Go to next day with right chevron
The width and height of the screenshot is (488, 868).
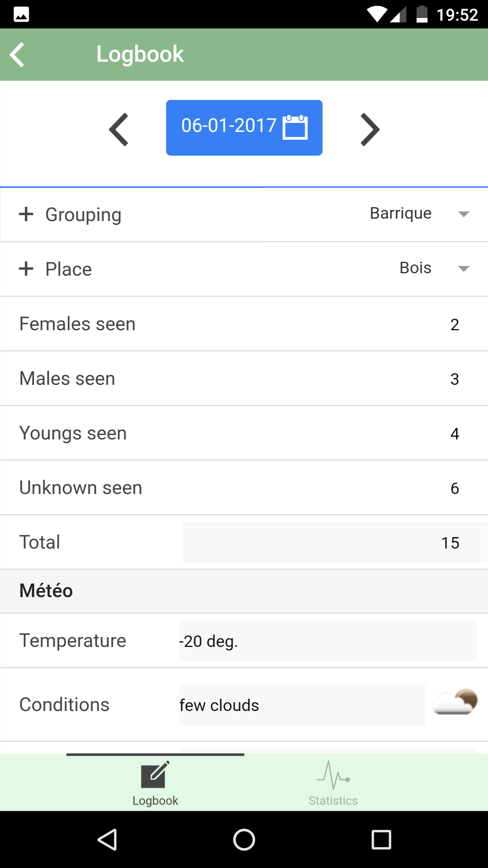pyautogui.click(x=370, y=130)
